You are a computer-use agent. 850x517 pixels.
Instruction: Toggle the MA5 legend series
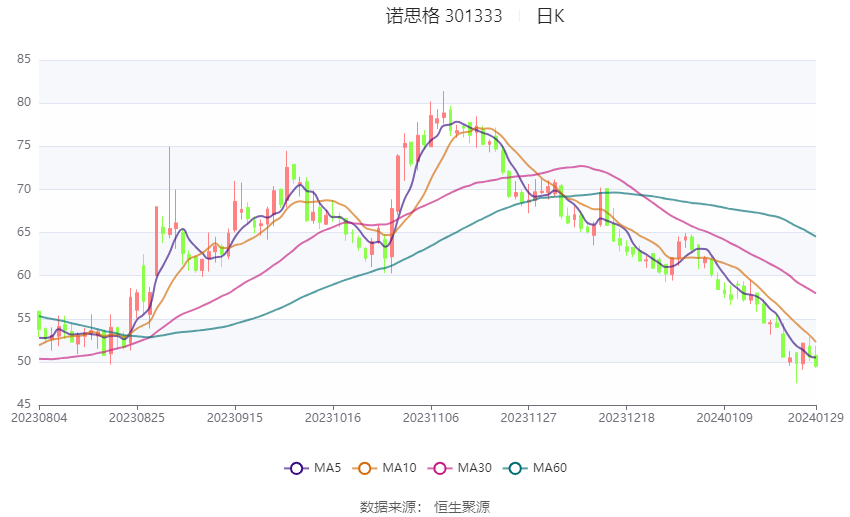pos(313,468)
